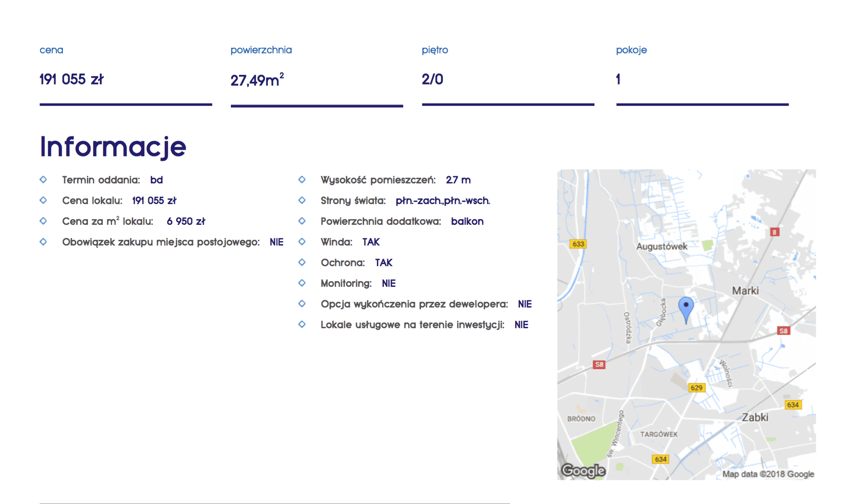Click the cena value 191 055 zł
Image resolution: width=864 pixels, height=504 pixels.
[x=71, y=79]
